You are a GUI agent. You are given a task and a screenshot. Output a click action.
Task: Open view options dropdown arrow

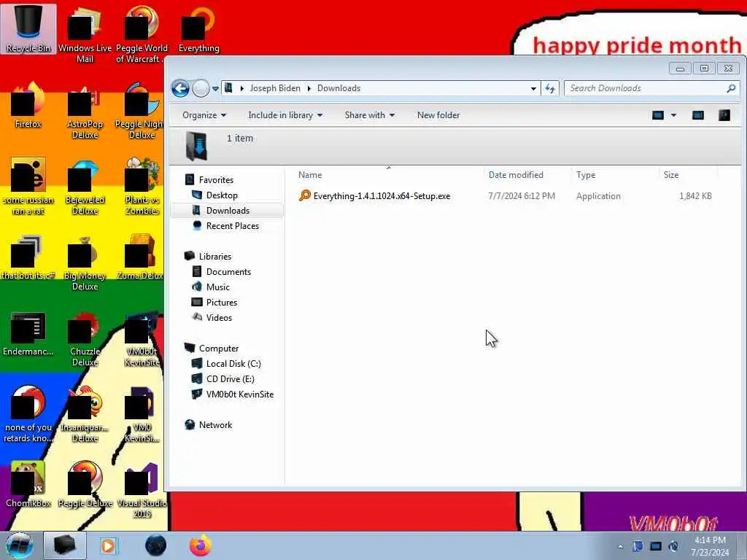[x=673, y=115]
